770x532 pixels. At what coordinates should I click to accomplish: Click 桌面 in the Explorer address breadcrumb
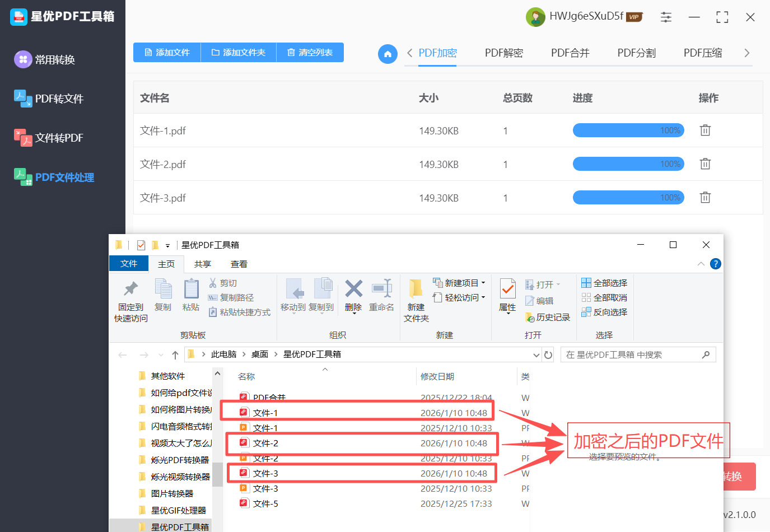click(x=260, y=354)
